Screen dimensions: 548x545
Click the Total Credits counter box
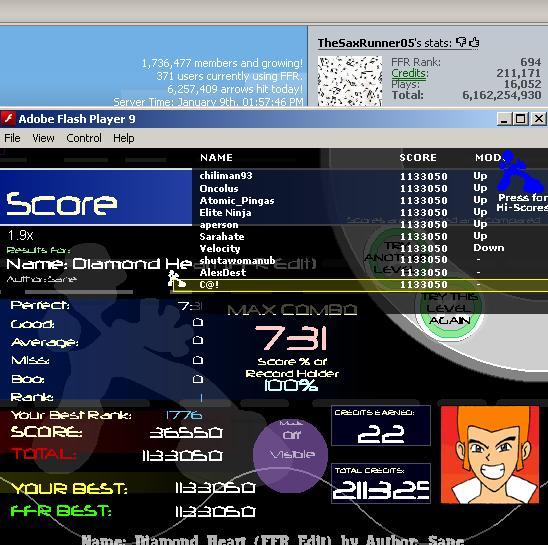click(x=381, y=483)
